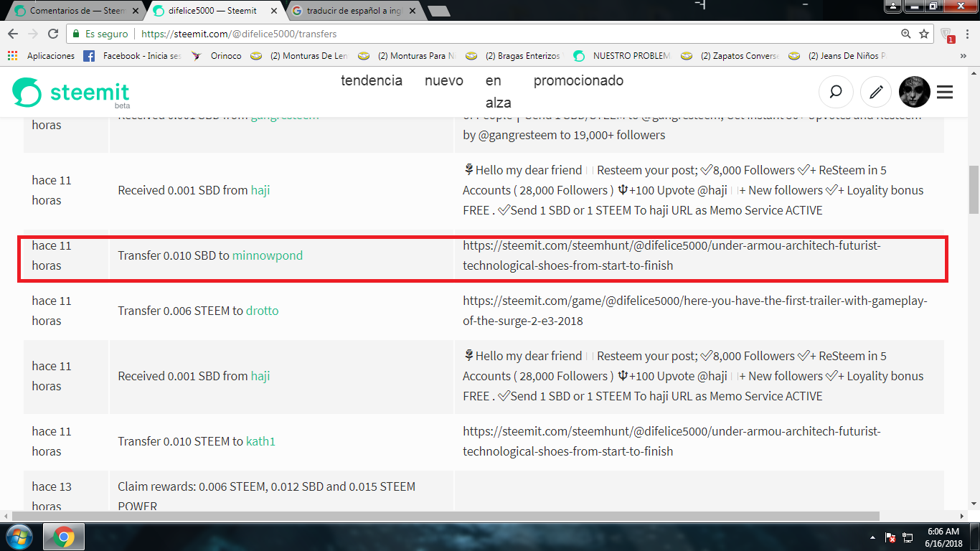Open the Monturas De Len bookmark

(x=300, y=56)
